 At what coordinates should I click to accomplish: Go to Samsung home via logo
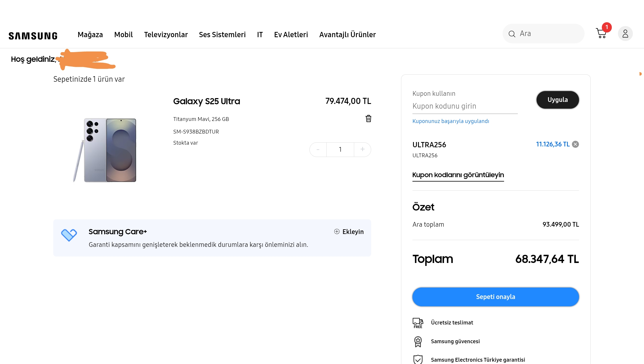click(33, 36)
